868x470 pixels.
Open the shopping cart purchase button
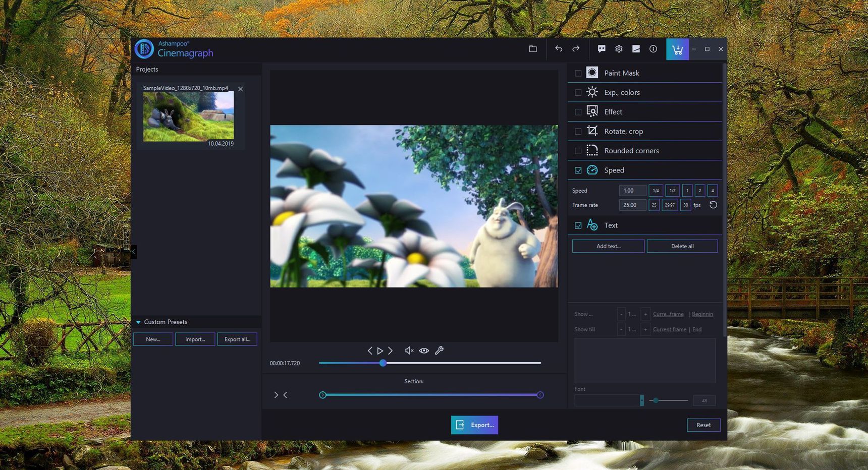[x=677, y=49]
